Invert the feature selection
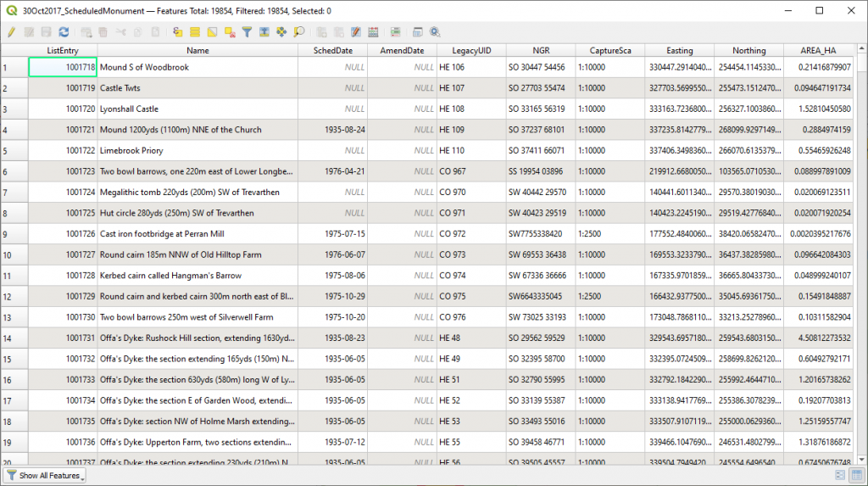 212,32
